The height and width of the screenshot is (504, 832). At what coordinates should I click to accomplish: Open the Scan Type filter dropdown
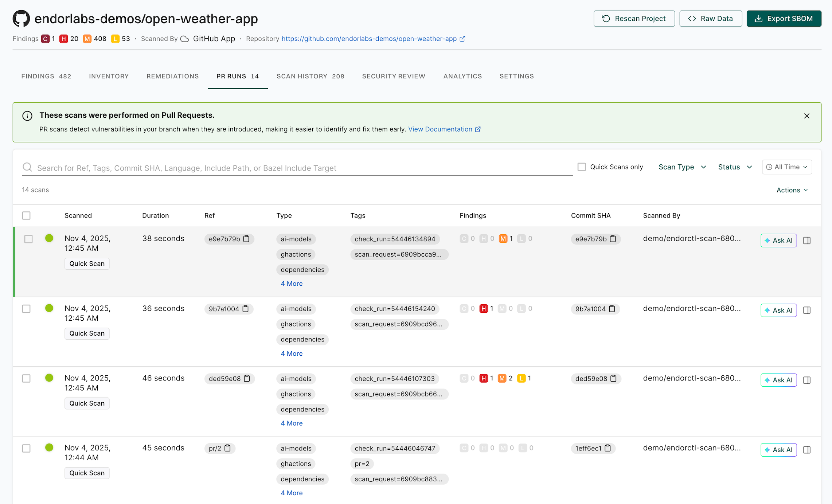[x=682, y=167]
